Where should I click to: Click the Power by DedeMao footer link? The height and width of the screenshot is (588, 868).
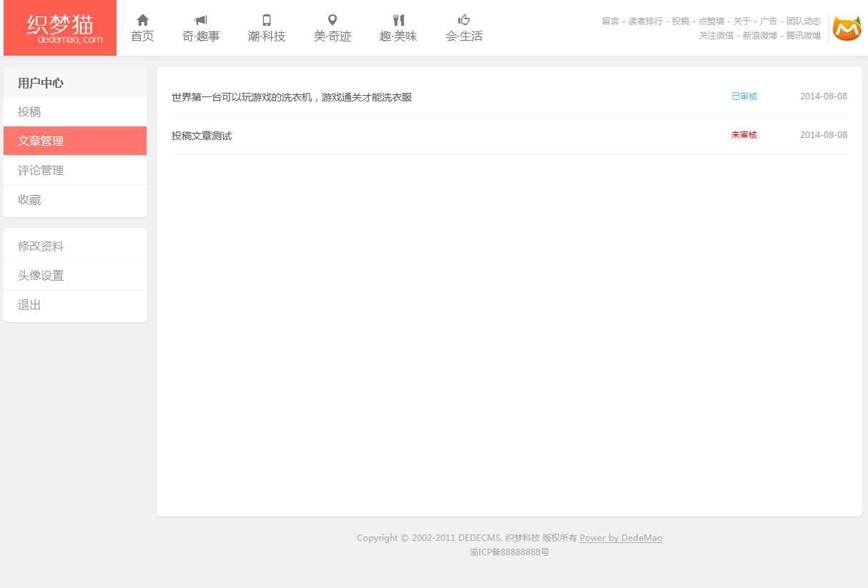click(621, 538)
